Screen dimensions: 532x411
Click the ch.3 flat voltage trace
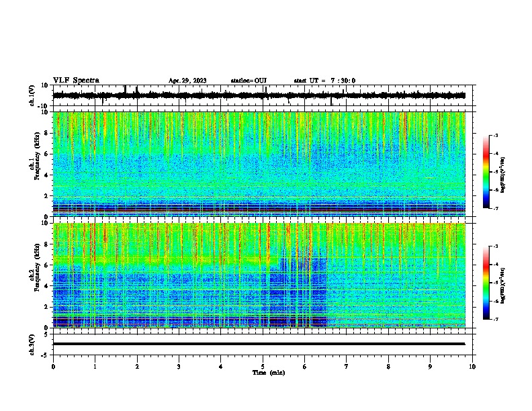259,344
